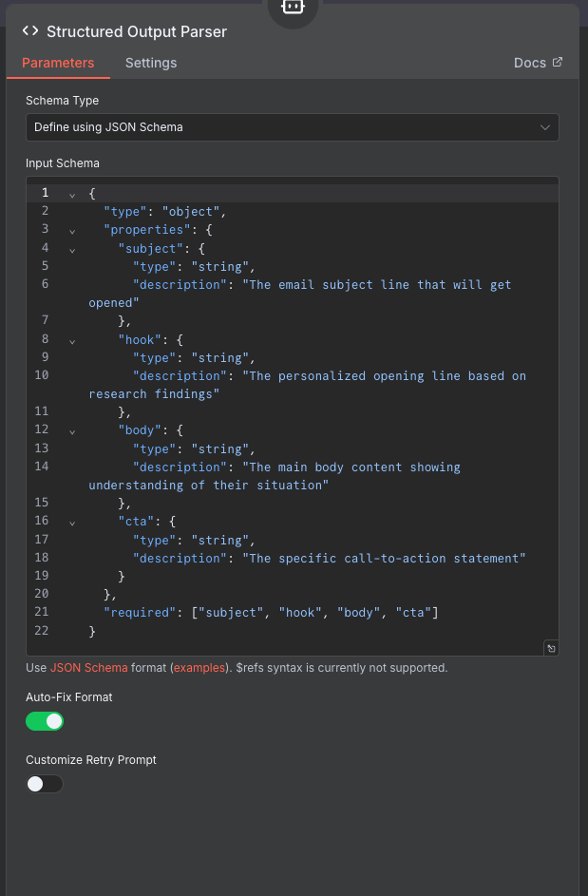Collapse the body property block
588x896 pixels.
[x=73, y=429]
